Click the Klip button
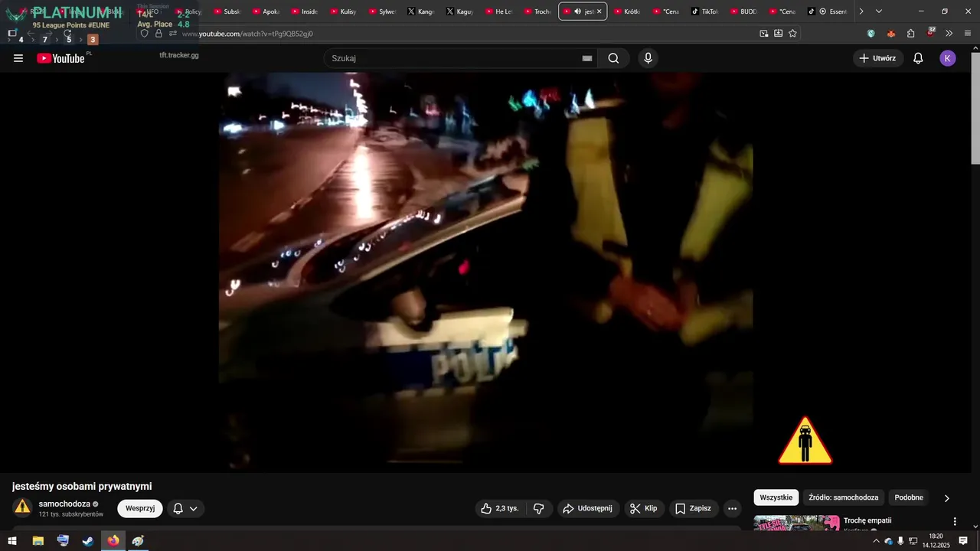 click(x=643, y=508)
